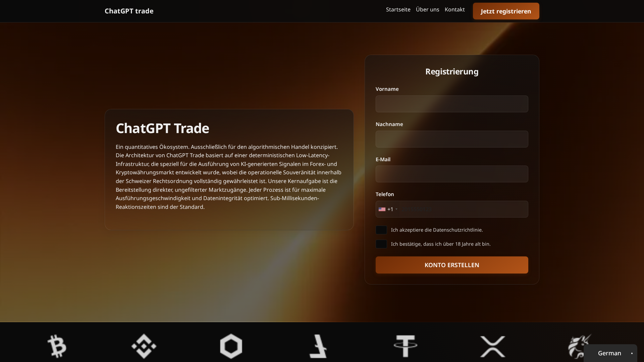Check the Datenschutzrichtlinie acceptance checkbox

coord(381,230)
